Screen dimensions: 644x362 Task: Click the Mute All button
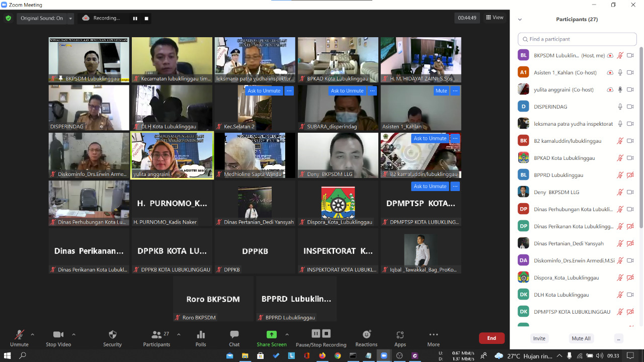(x=581, y=338)
